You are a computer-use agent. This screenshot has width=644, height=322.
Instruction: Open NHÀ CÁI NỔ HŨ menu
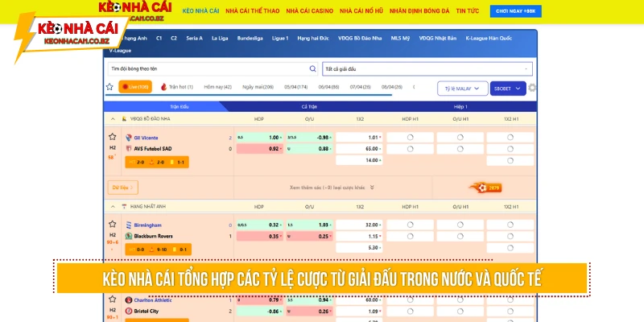[361, 11]
